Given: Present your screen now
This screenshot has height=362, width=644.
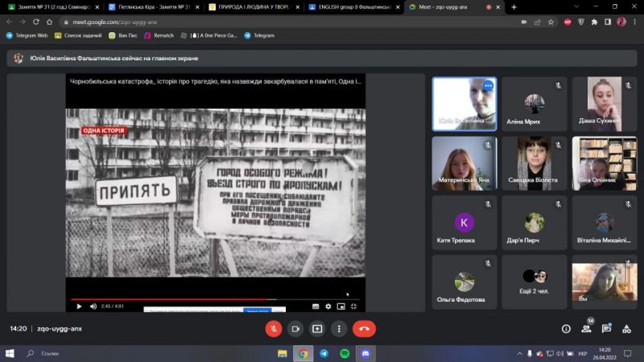Looking at the screenshot, I should click(317, 329).
